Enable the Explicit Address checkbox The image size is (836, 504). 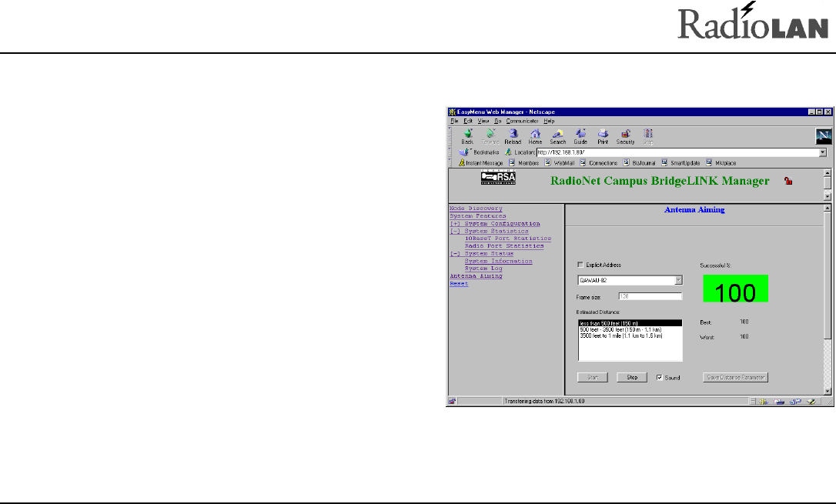pos(580,265)
